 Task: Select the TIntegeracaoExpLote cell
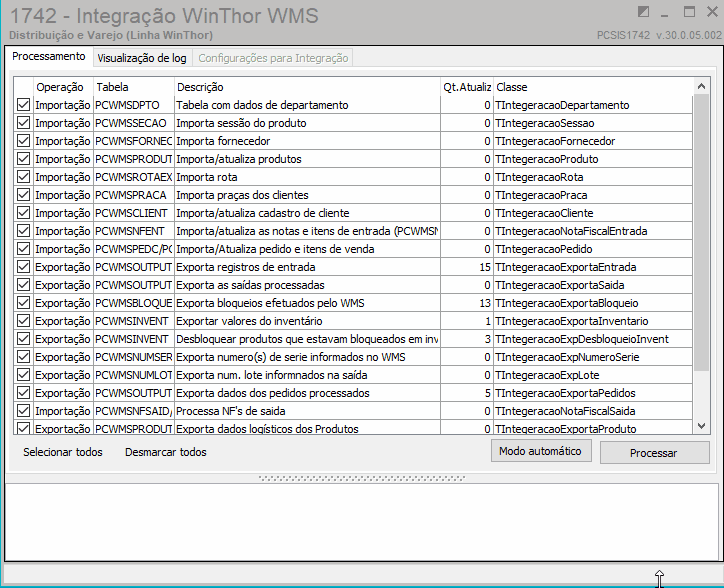(x=593, y=375)
